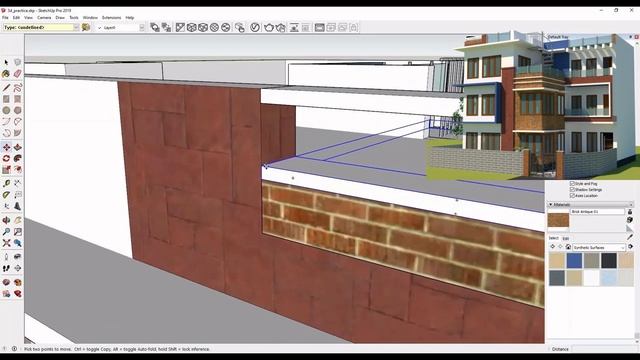The width and height of the screenshot is (640, 360).
Task: Toggle the Shadow Settings checkbox
Action: (x=572, y=190)
